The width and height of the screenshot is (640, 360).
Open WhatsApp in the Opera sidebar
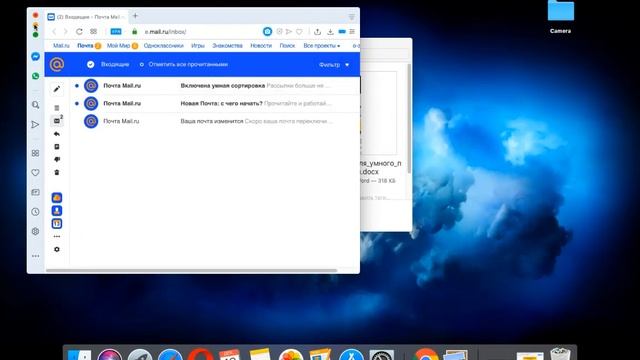(36, 76)
